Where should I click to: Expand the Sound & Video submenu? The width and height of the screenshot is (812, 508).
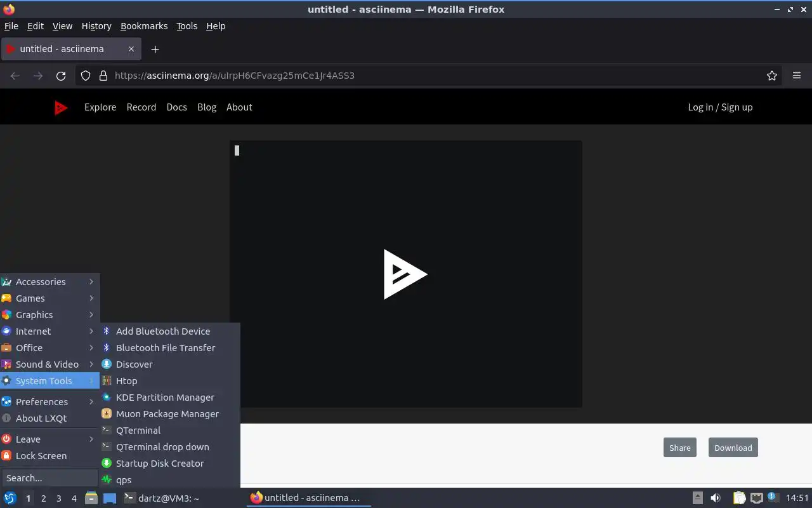(x=49, y=364)
